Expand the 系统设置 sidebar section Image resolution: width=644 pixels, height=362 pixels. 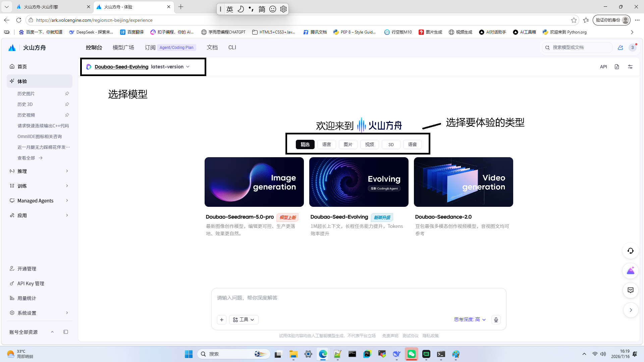click(40, 313)
